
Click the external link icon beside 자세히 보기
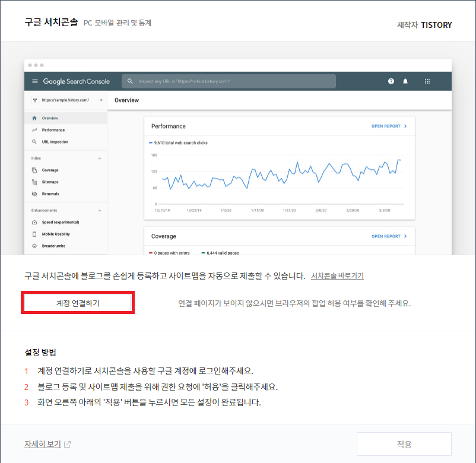coord(68,444)
